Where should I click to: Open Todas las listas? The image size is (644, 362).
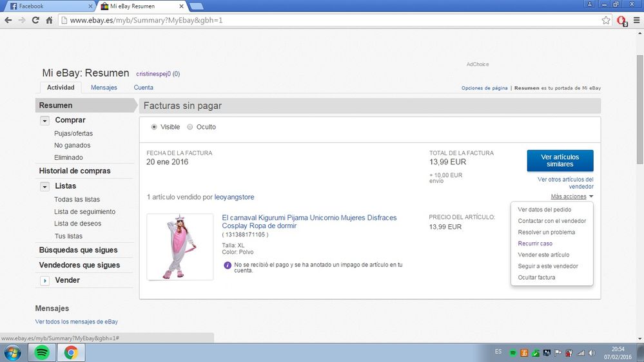77,200
